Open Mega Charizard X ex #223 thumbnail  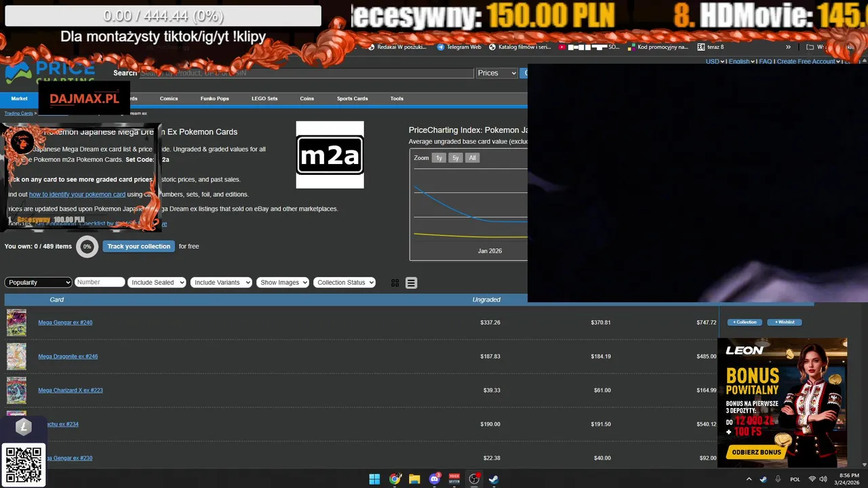click(16, 390)
